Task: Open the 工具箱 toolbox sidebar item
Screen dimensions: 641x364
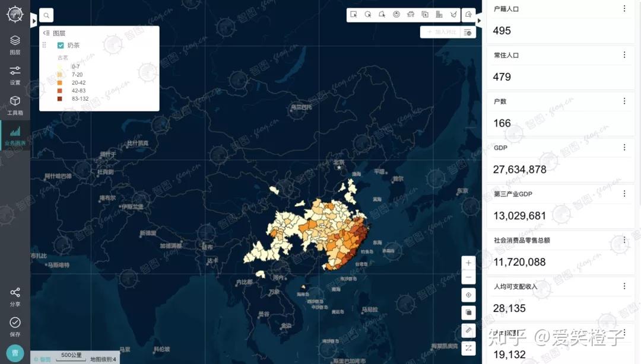Action: click(15, 106)
